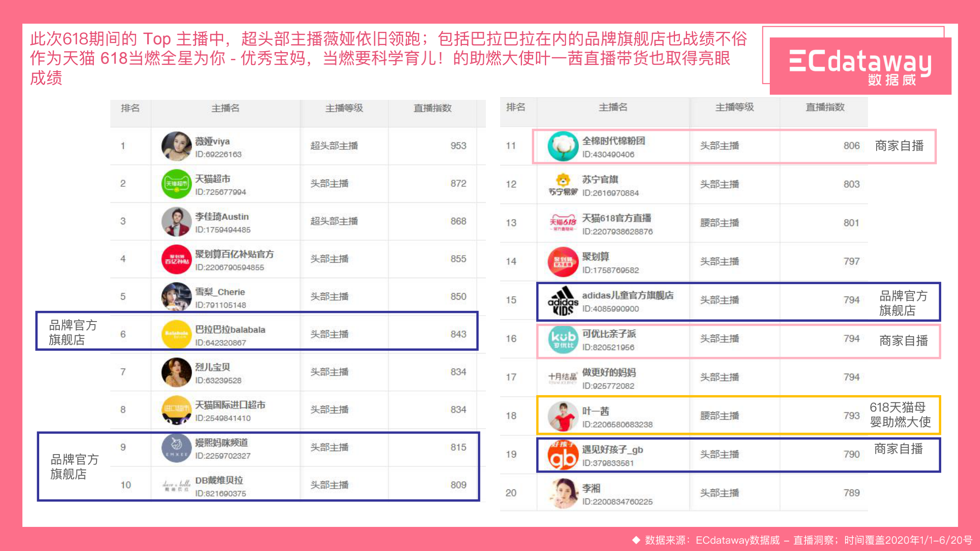Click the 618天猫母婴助燃大使 annotation label
Image resolution: width=980 pixels, height=551 pixels.
click(x=900, y=415)
